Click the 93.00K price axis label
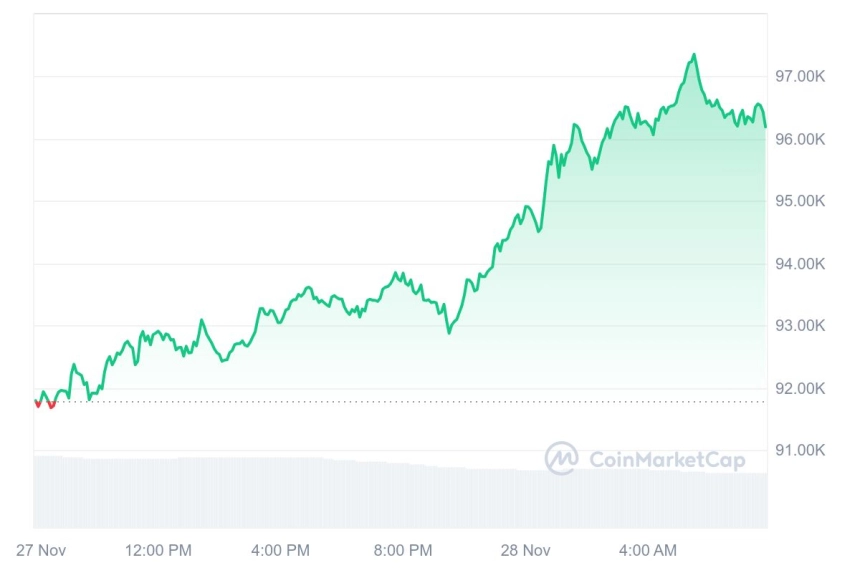The image size is (860, 573). click(x=800, y=326)
